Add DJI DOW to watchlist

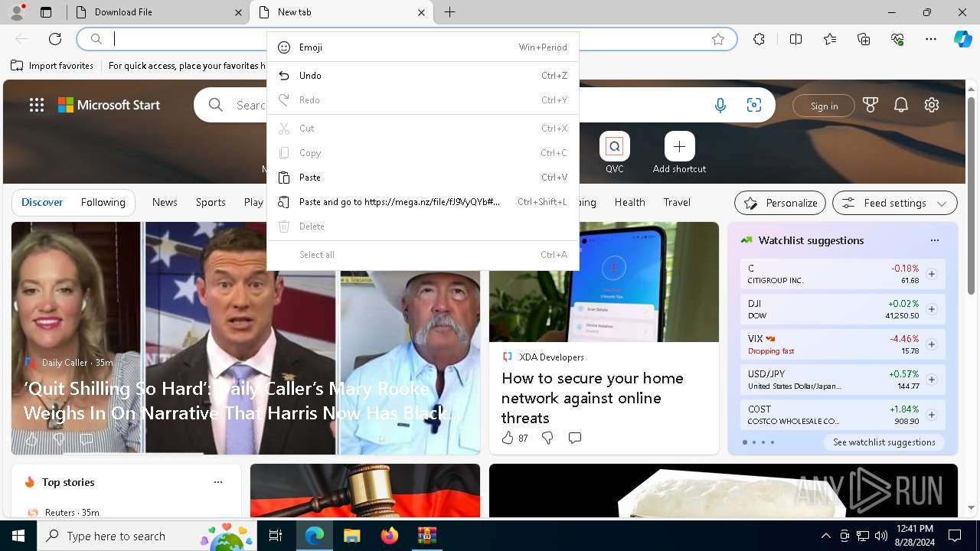point(932,309)
